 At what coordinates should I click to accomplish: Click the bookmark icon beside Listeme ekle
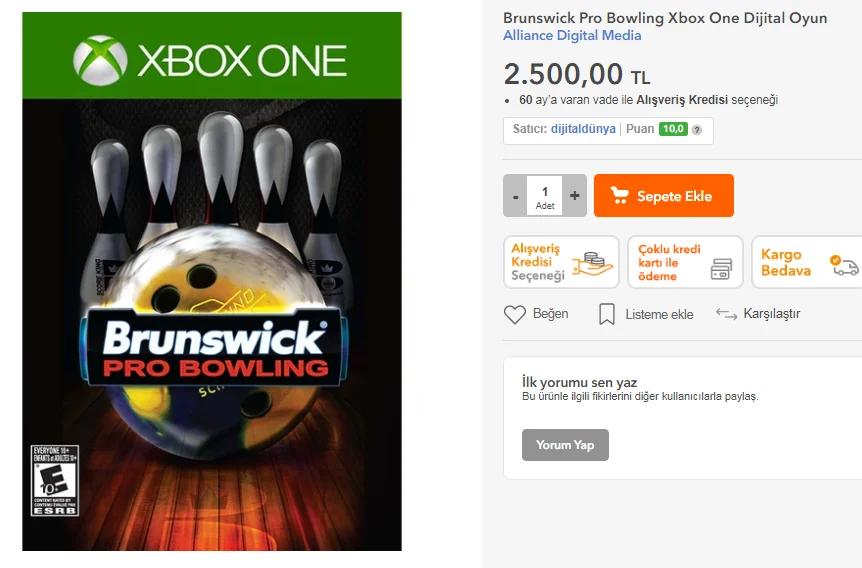point(606,314)
